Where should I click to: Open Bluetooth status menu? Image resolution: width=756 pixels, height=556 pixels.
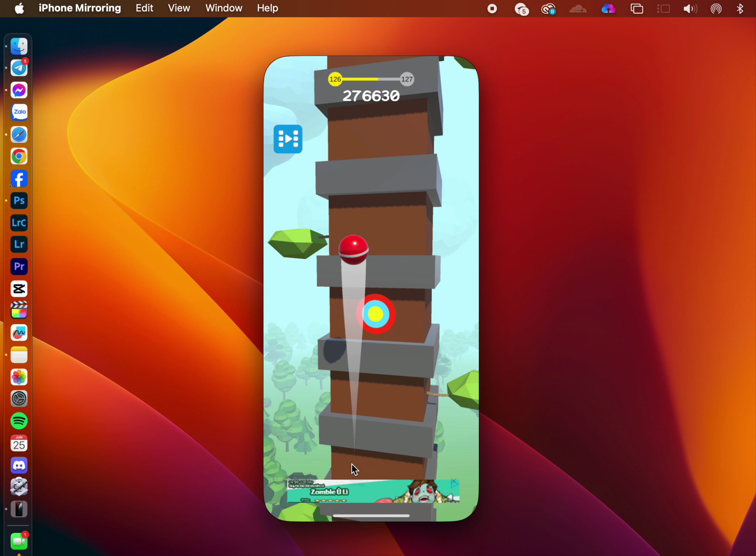tap(740, 8)
